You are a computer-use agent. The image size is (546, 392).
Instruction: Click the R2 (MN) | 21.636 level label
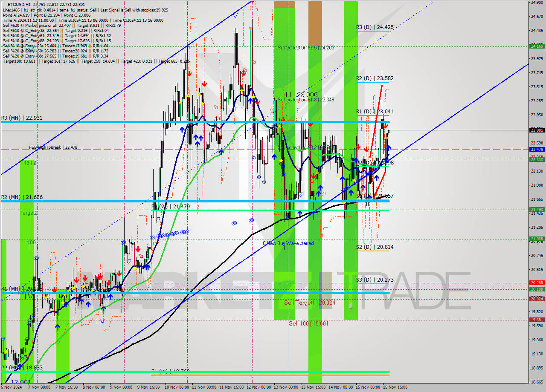pyautogui.click(x=22, y=197)
